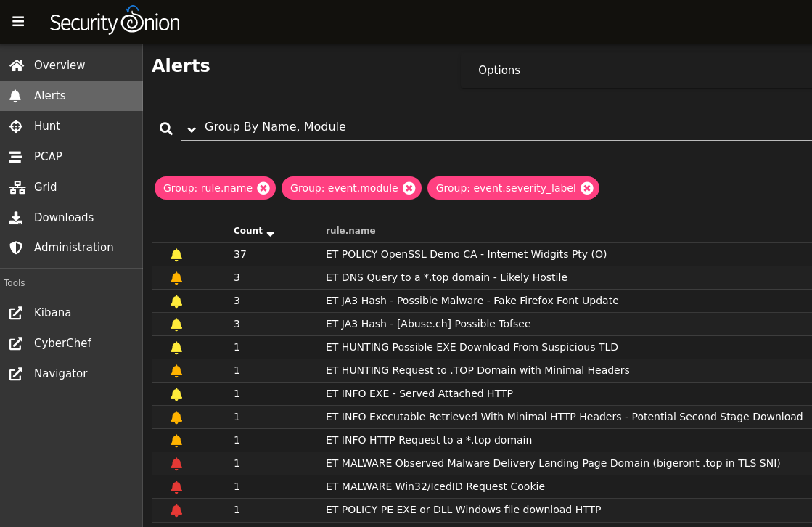Click the Navigator external link icon
Image resolution: width=812 pixels, height=527 pixels.
[x=16, y=374]
